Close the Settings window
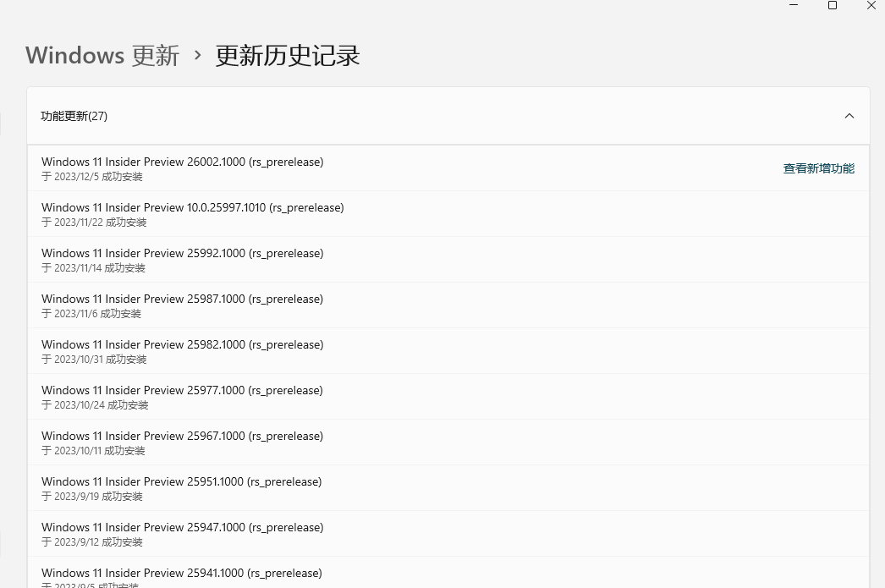The height and width of the screenshot is (588, 885). coord(871,5)
